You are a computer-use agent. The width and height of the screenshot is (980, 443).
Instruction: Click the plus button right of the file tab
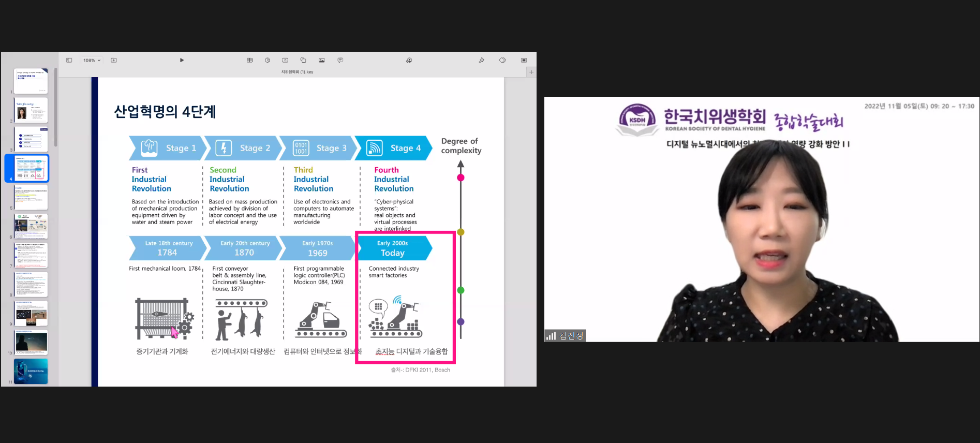click(531, 72)
